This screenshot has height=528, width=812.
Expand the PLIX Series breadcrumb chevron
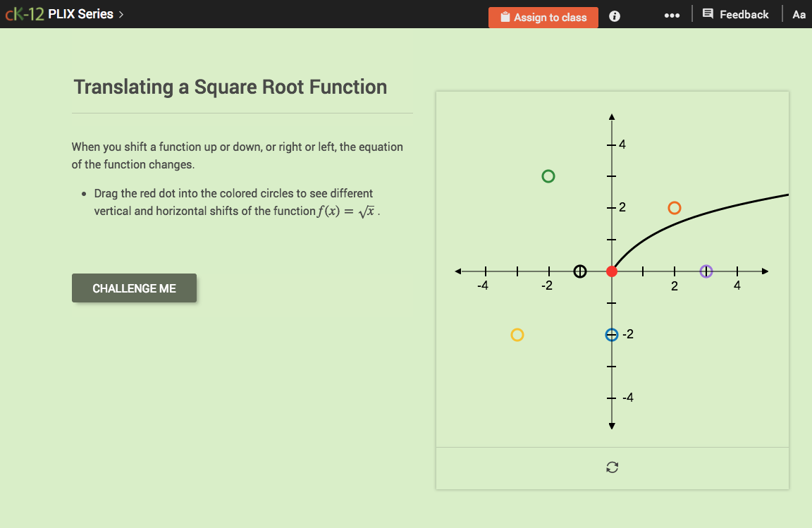pyautogui.click(x=121, y=13)
